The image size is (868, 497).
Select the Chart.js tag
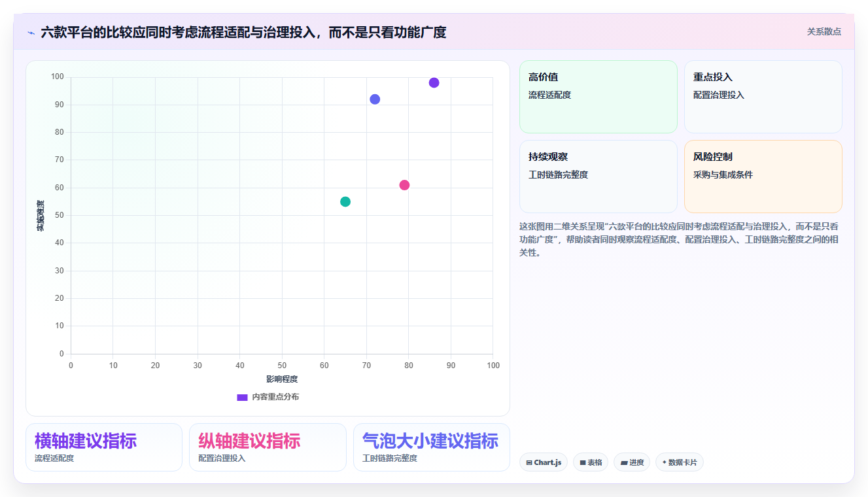(x=544, y=462)
